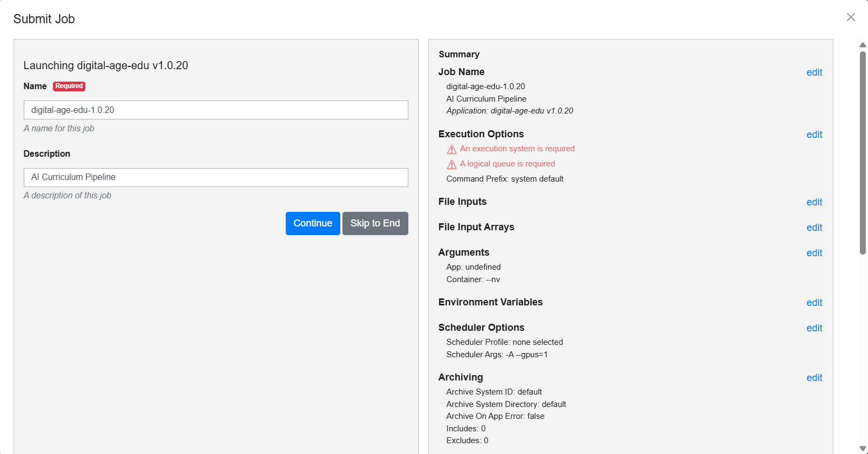Click 'An execution system is required' message
Image resolution: width=868 pixels, height=454 pixels.
517,149
